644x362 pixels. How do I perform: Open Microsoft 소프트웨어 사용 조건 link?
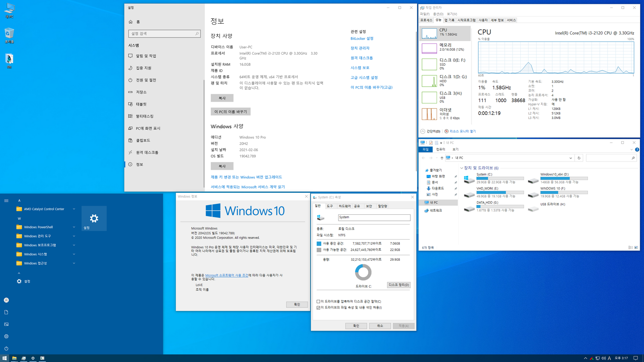click(226, 275)
